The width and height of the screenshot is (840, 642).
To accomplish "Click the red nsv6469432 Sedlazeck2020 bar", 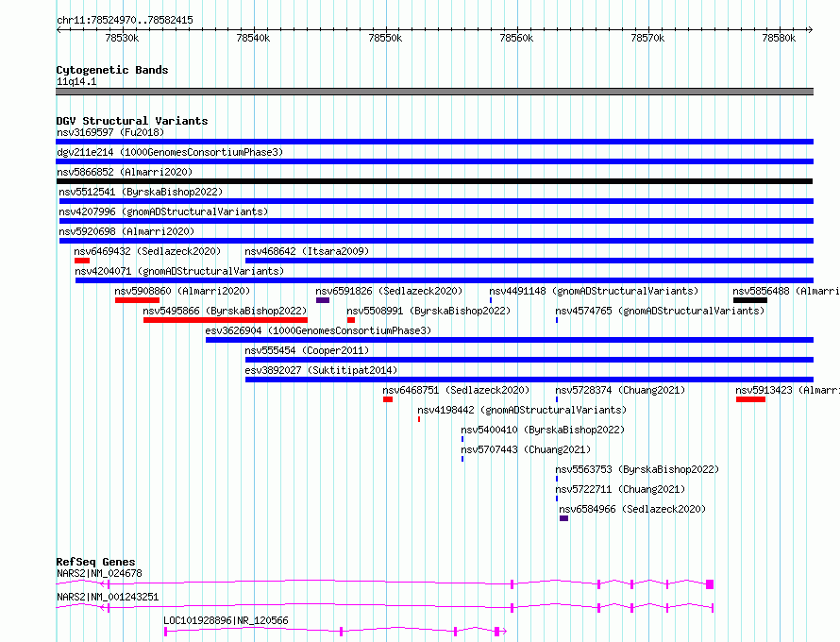I will click(x=82, y=261).
